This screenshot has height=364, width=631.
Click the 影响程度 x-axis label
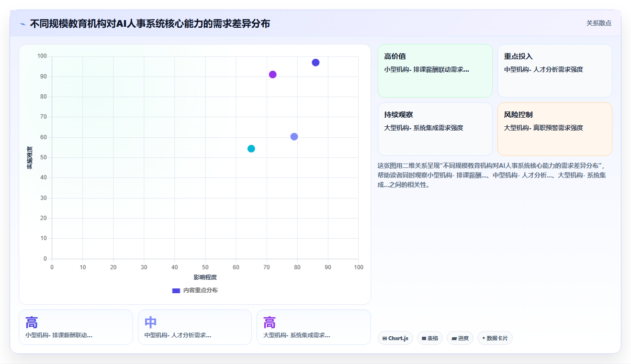(205, 277)
